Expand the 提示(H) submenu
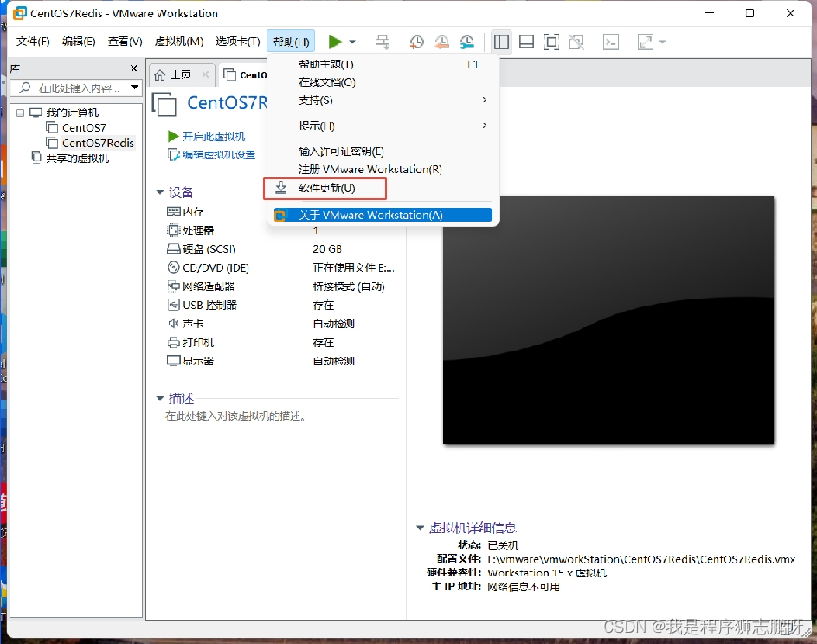 pos(383,126)
